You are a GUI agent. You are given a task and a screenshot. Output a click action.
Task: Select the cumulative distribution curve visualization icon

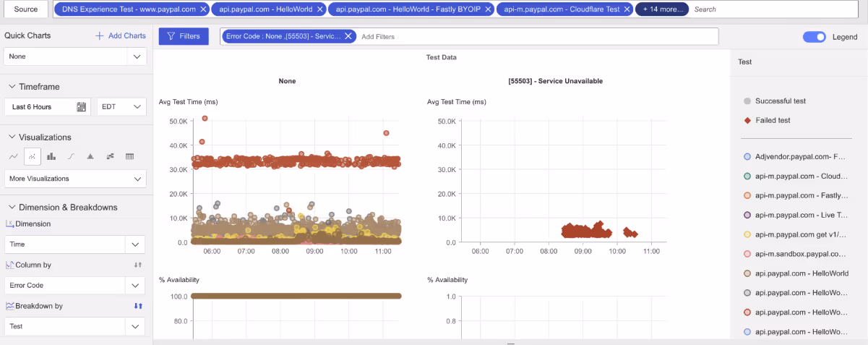71,156
